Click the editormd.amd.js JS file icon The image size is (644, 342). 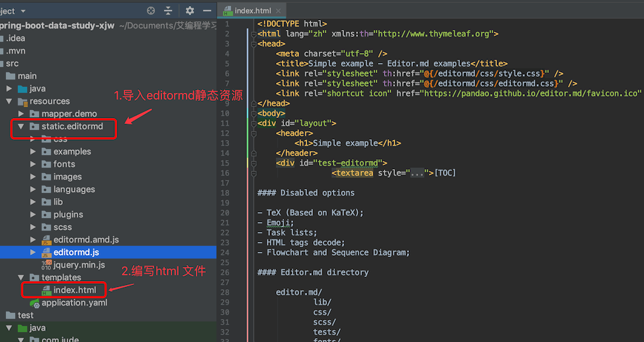click(46, 240)
